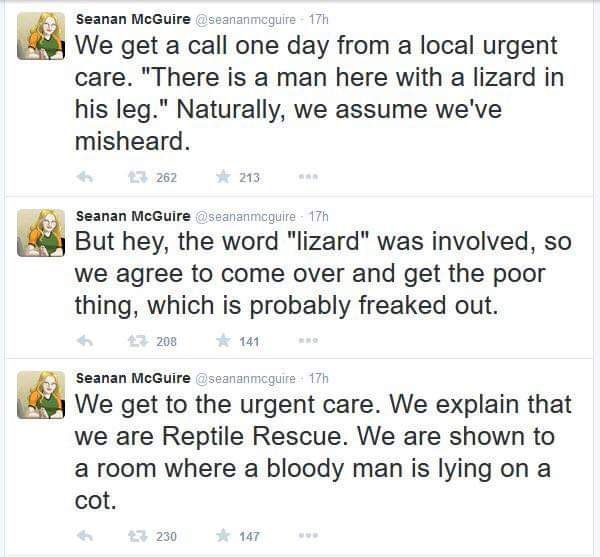Open Seanan McGuire's avatar on first tweet
The width and height of the screenshot is (600, 557).
(41, 36)
